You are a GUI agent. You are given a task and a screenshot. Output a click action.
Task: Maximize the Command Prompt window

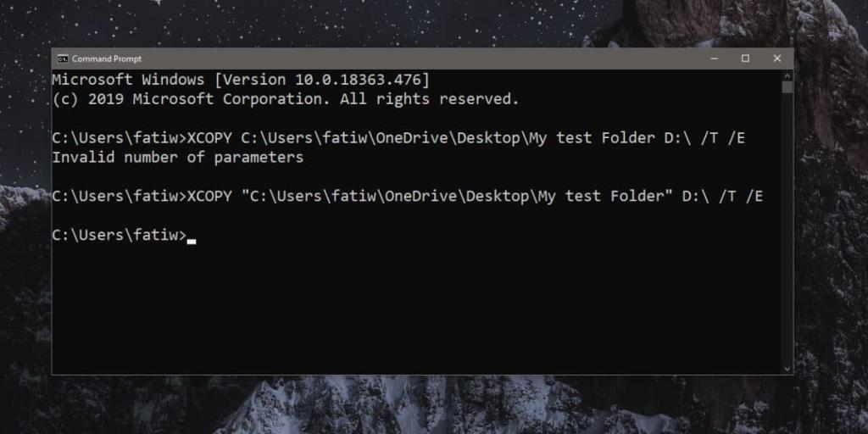click(x=745, y=58)
